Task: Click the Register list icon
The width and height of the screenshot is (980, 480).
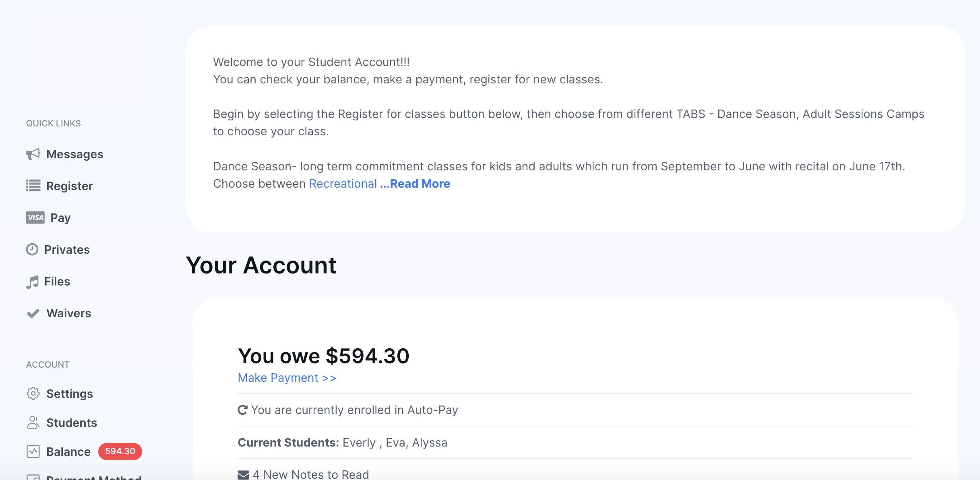Action: tap(33, 186)
